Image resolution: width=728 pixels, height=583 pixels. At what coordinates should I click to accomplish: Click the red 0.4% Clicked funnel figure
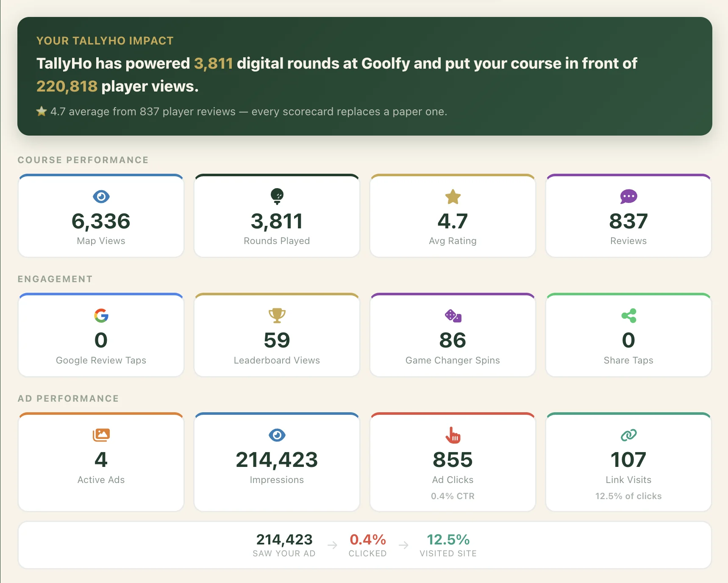click(368, 540)
